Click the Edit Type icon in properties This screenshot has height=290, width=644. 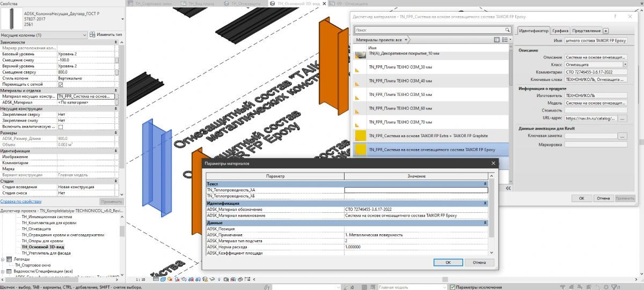click(93, 35)
